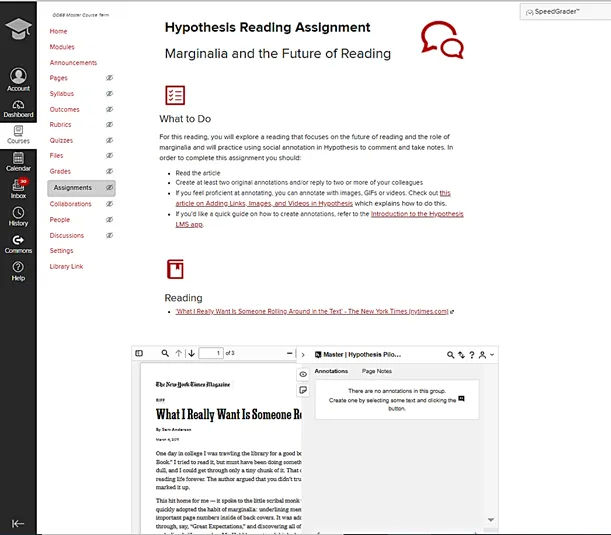Open Commons
Image resolution: width=611 pixels, height=535 pixels.
coord(18,244)
